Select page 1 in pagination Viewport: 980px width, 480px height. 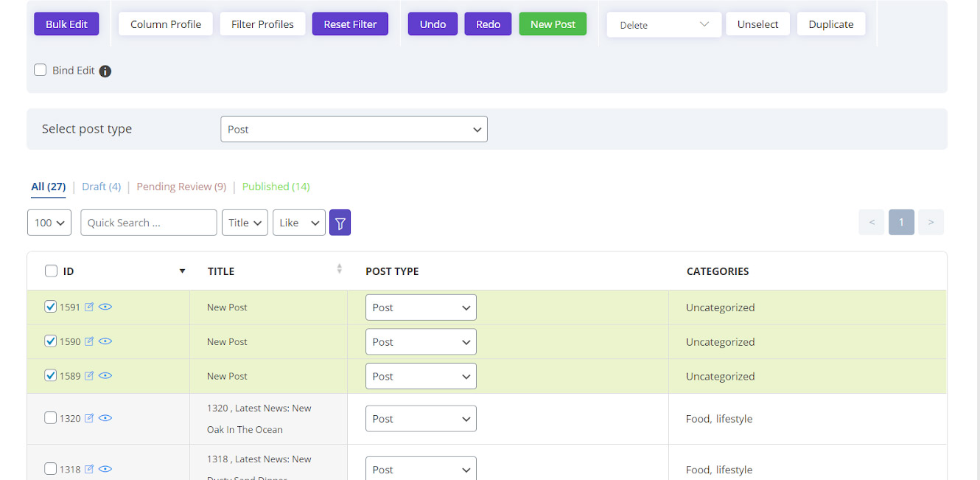pos(901,223)
